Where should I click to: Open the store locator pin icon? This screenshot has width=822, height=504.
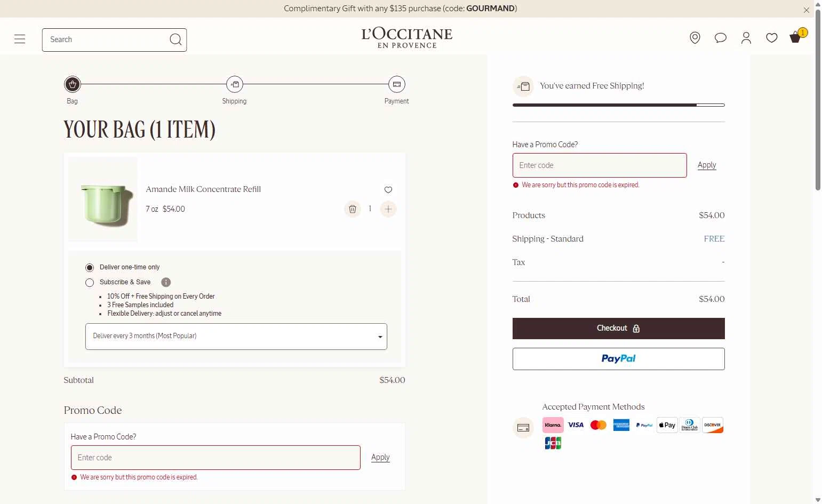695,38
